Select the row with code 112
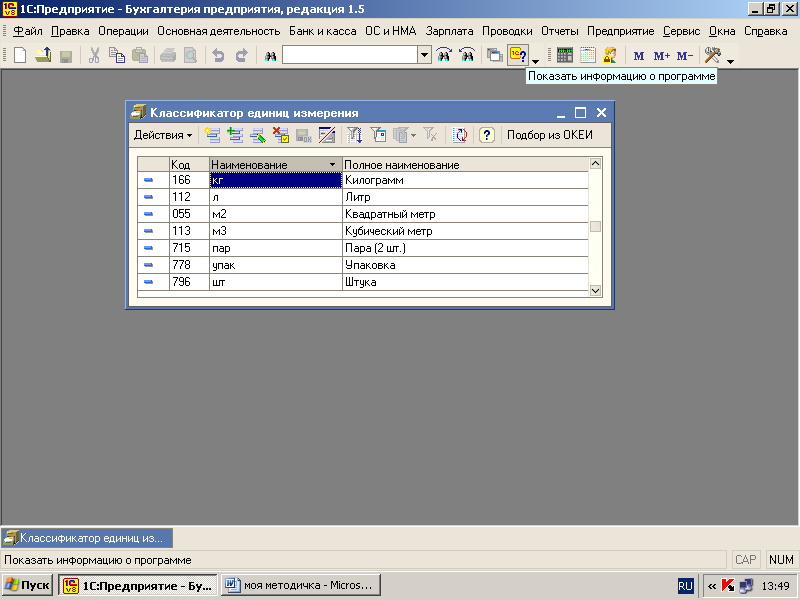This screenshot has height=600, width=800. (363, 197)
